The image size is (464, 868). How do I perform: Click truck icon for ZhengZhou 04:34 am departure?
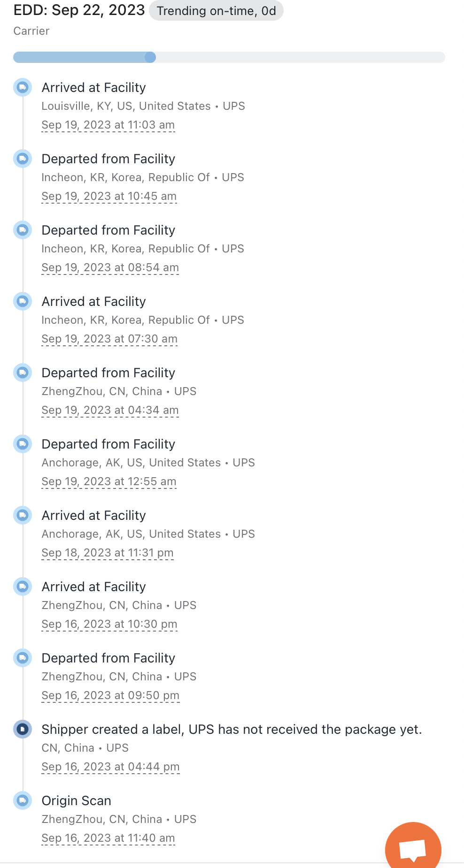point(23,373)
